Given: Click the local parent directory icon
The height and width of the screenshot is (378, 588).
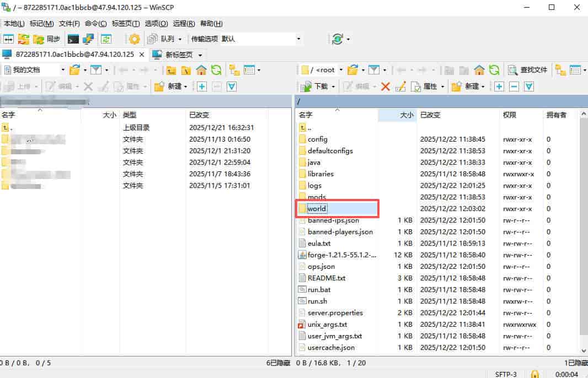Looking at the screenshot, I should click(x=172, y=70).
